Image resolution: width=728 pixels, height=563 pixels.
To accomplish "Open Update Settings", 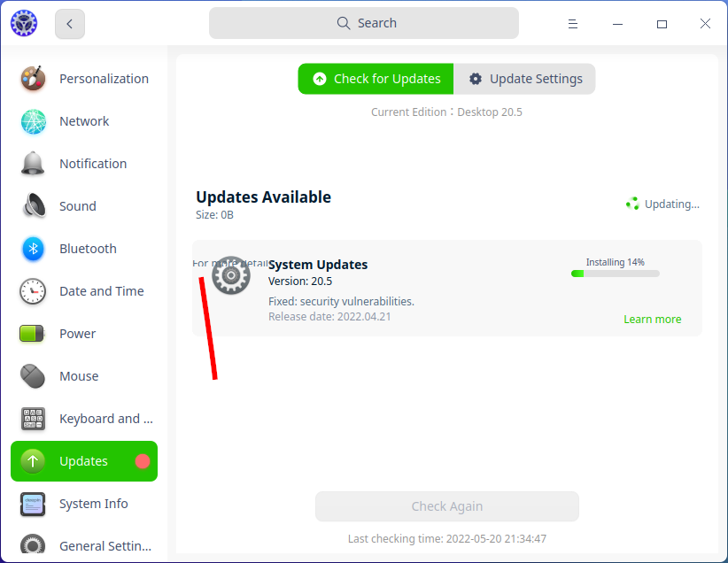I will (524, 79).
